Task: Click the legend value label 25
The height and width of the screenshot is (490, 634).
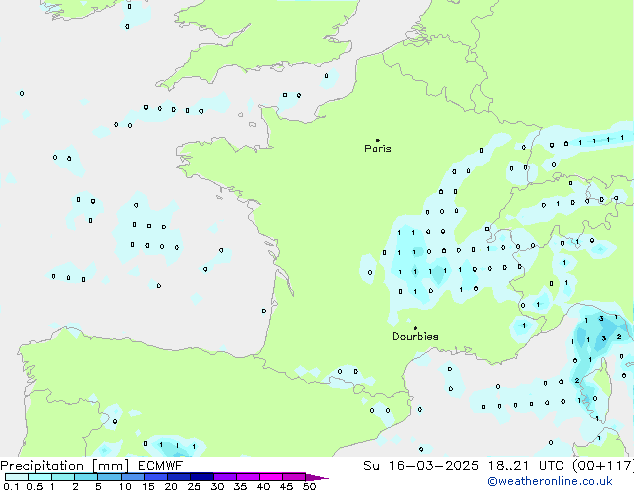Action: pyautogui.click(x=194, y=486)
